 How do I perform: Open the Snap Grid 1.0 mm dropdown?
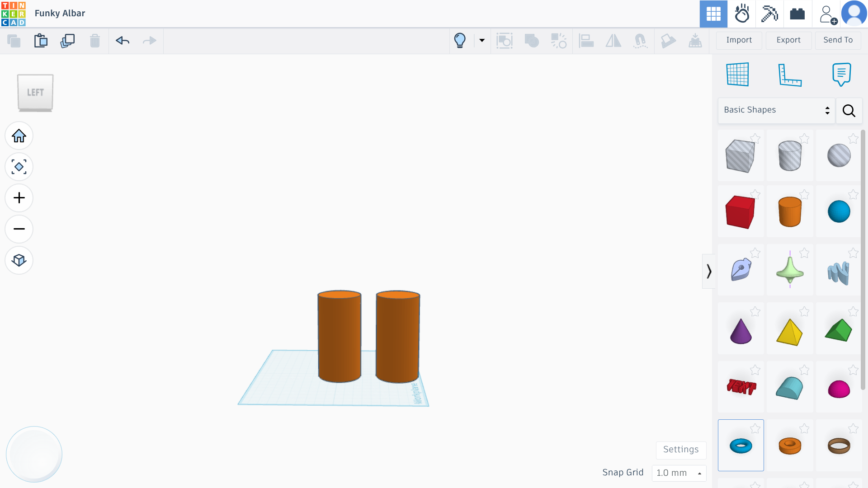679,473
